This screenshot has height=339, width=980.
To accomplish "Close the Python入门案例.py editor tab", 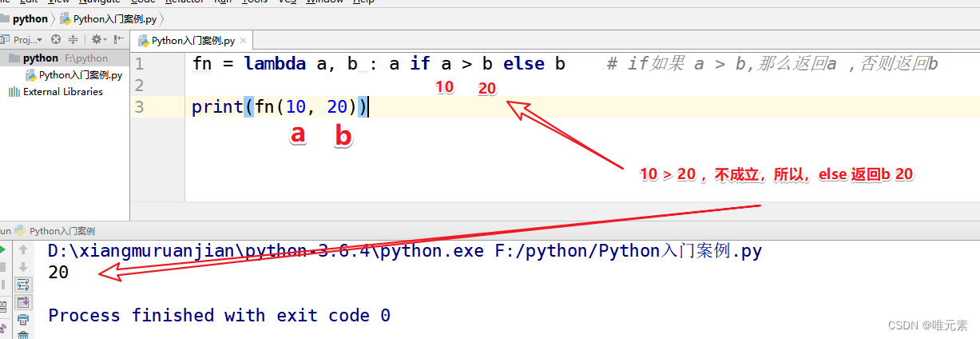I will [x=241, y=41].
